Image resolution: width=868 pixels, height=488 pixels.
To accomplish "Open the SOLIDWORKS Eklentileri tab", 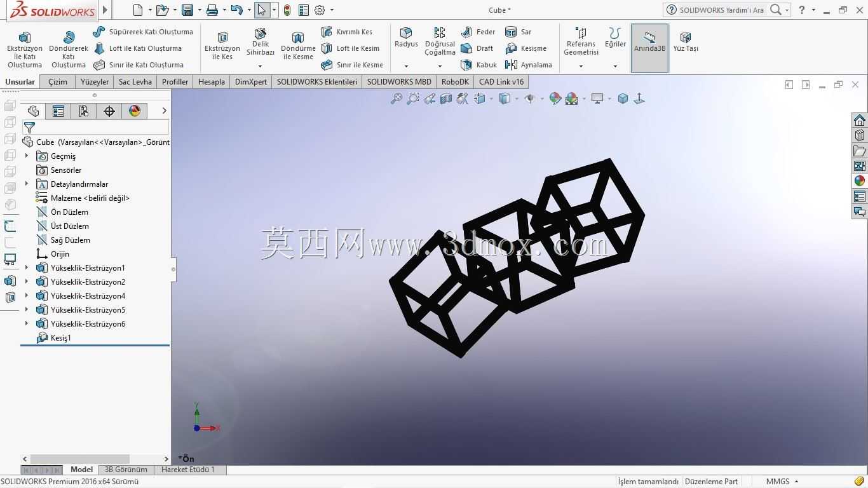I will pos(317,81).
